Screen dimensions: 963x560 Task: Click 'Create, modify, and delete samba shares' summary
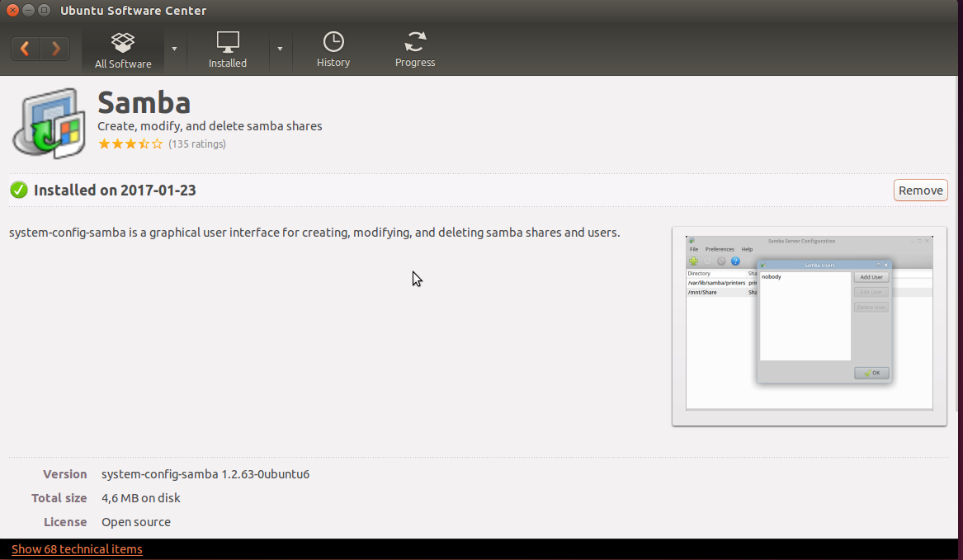point(210,126)
